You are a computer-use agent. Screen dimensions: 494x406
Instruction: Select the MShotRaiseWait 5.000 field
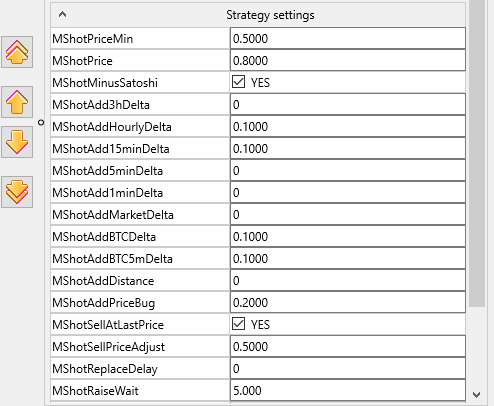[348, 391]
